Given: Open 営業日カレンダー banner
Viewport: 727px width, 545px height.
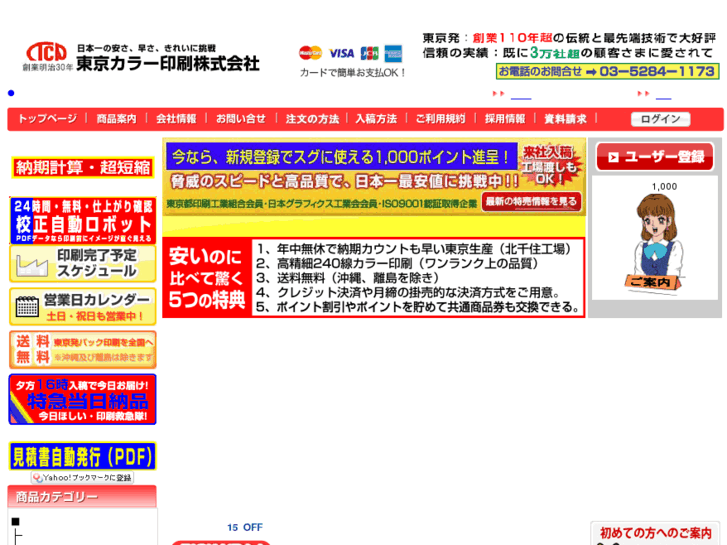Looking at the screenshot, I should pos(83,307).
